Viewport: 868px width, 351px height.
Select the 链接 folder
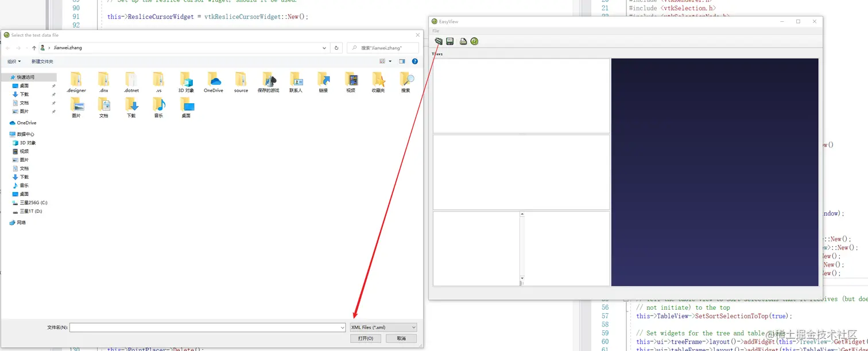click(x=324, y=83)
